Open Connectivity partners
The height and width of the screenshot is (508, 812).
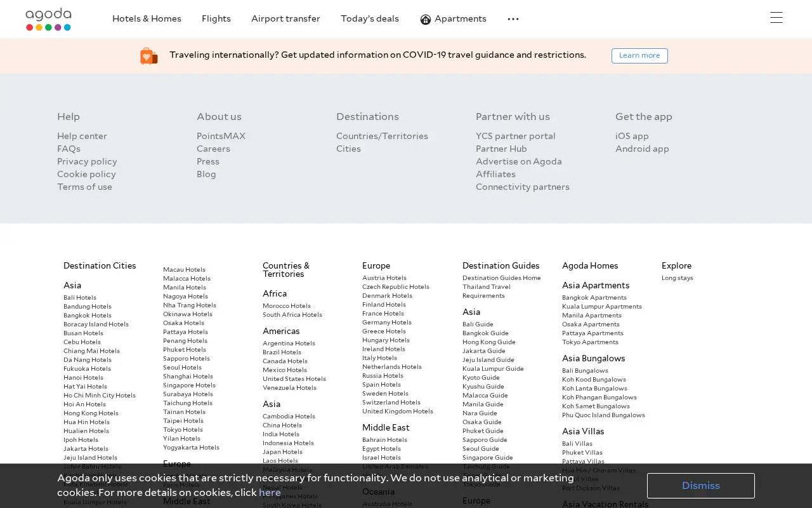click(523, 187)
